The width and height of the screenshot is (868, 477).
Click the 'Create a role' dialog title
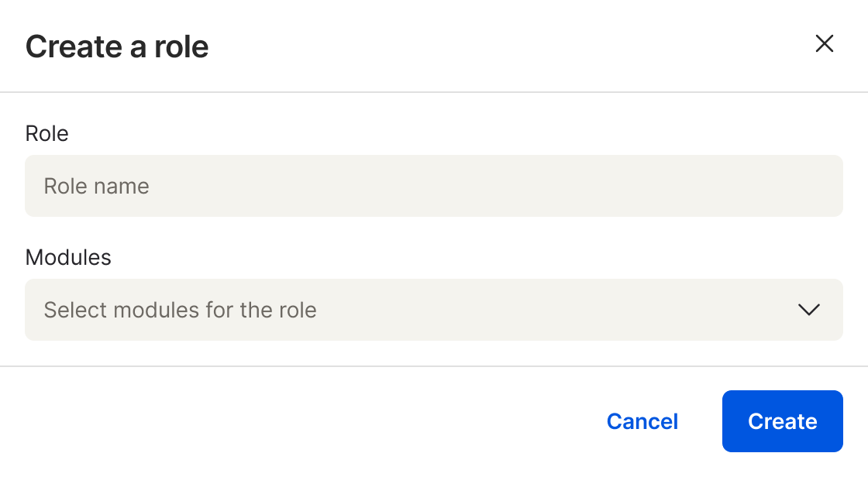click(118, 46)
